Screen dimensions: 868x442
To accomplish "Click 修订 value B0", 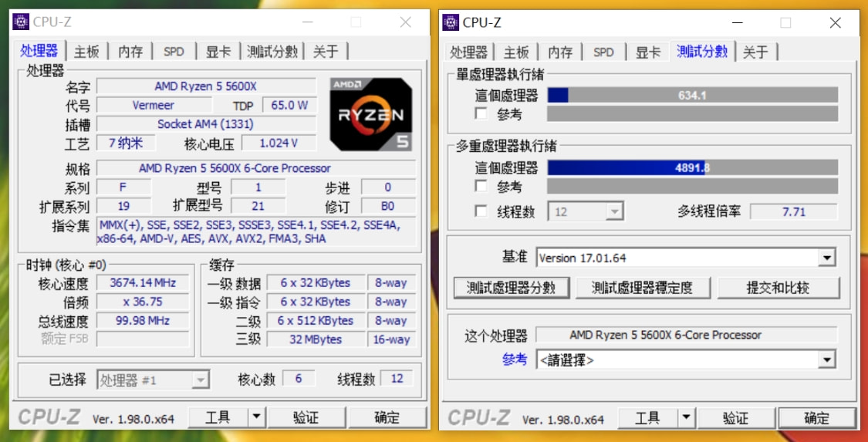I will [388, 206].
